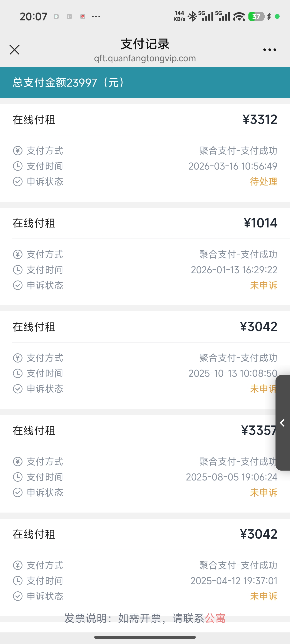Viewport: 290px width, 644px height.
Task: Tap the battery indicator in status bar
Action: 256,16
